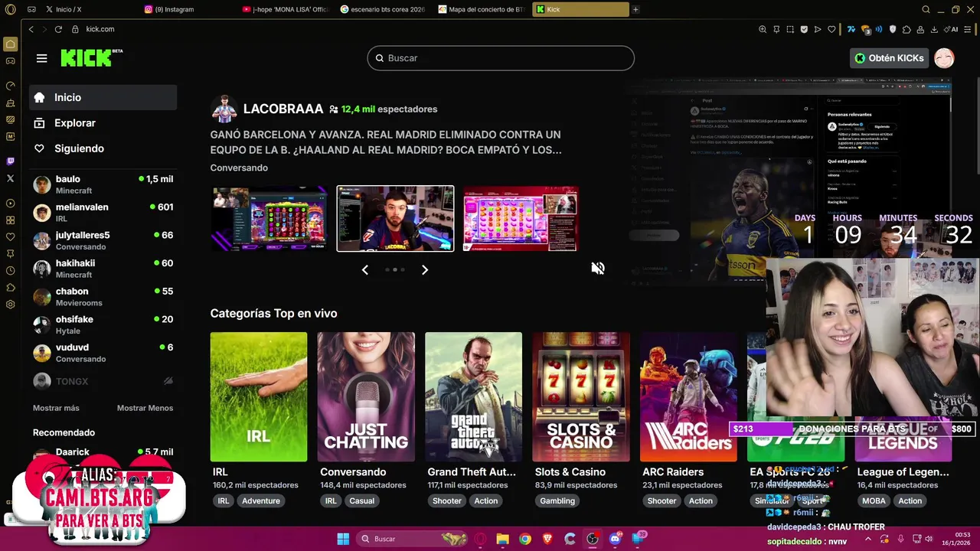
Task: Open the IRL category card
Action: [259, 396]
